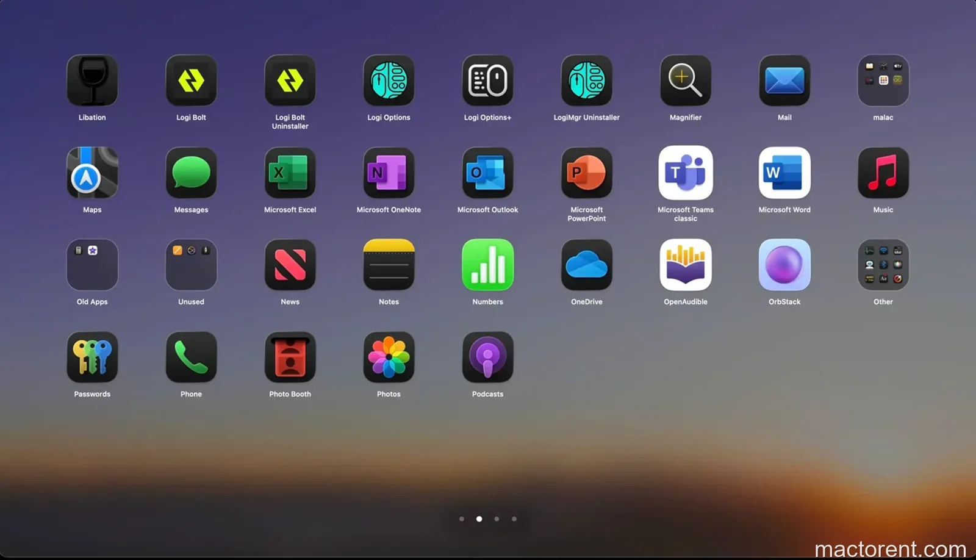The width and height of the screenshot is (976, 560).
Task: Open the Unused folder
Action: click(191, 265)
